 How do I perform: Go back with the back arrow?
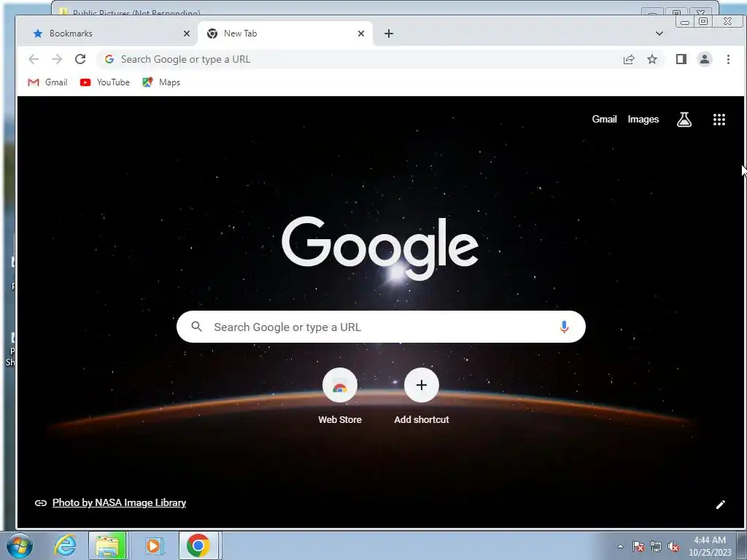(34, 59)
